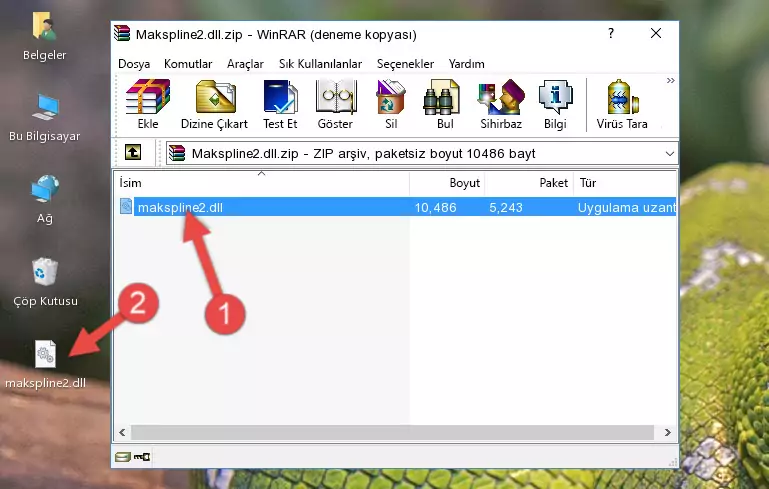
Task: Start Virüs Tara scan
Action: 622,104
